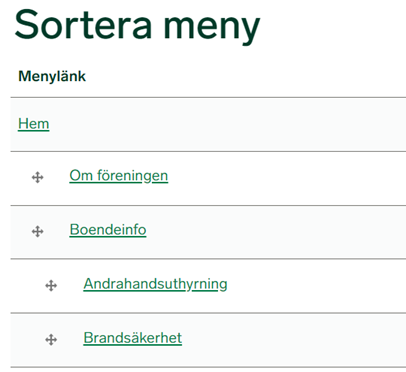Click the cross-arrow icon beside Brandsäkerhet
This screenshot has width=406, height=372.
click(x=51, y=340)
